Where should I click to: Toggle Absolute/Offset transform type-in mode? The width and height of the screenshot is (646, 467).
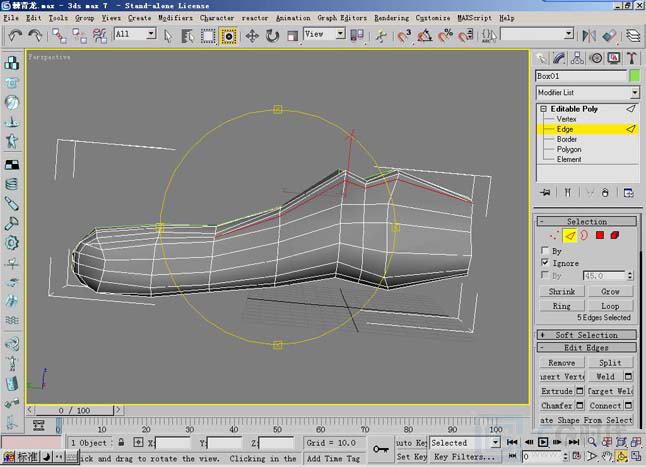click(x=138, y=442)
